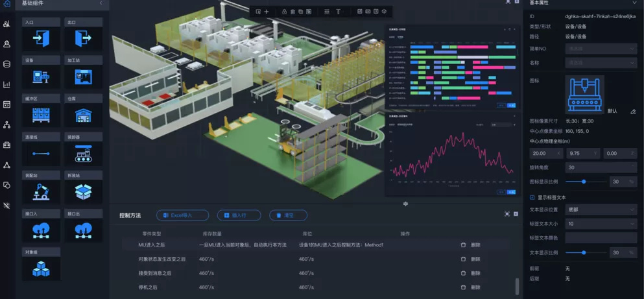The width and height of the screenshot is (644, 299).
Task: Open the 文本显示位置 dropdown showing 底部
Action: pyautogui.click(x=601, y=209)
